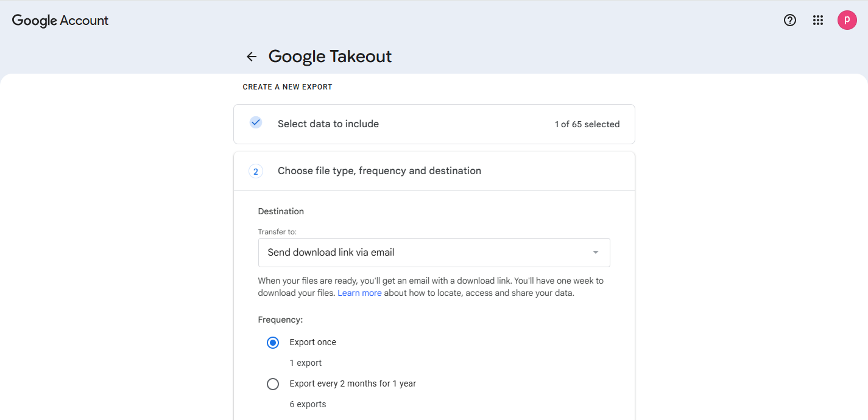Click the 1 of 65 selected text

point(587,124)
